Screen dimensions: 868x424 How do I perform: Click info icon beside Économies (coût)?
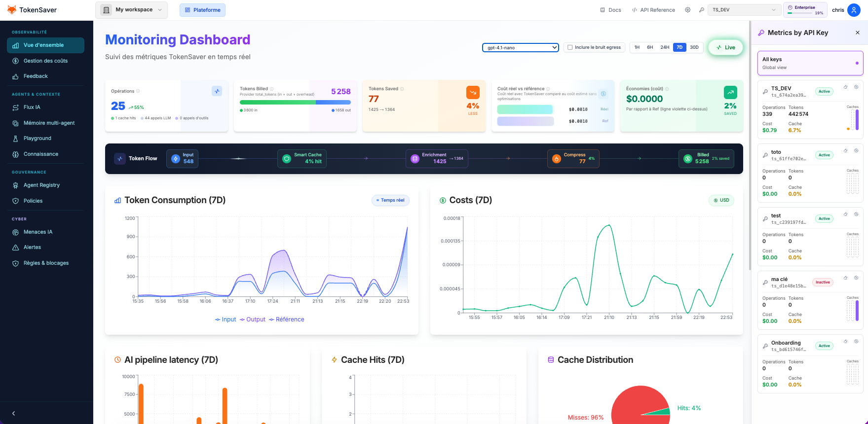pos(667,89)
